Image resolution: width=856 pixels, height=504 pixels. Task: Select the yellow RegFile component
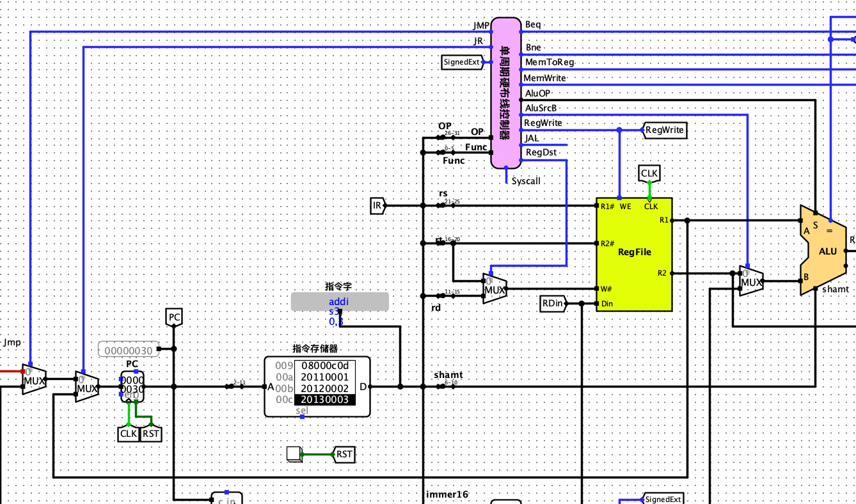(634, 254)
